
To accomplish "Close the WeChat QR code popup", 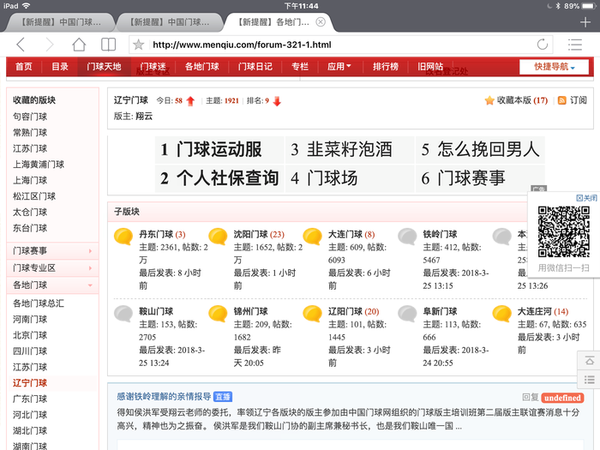I will (587, 198).
